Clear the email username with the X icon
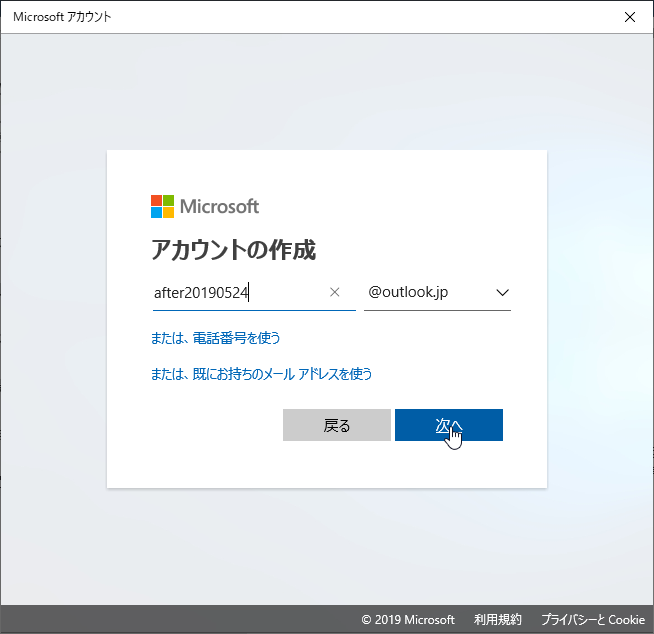Viewport: 654px width, 634px height. pos(335,292)
